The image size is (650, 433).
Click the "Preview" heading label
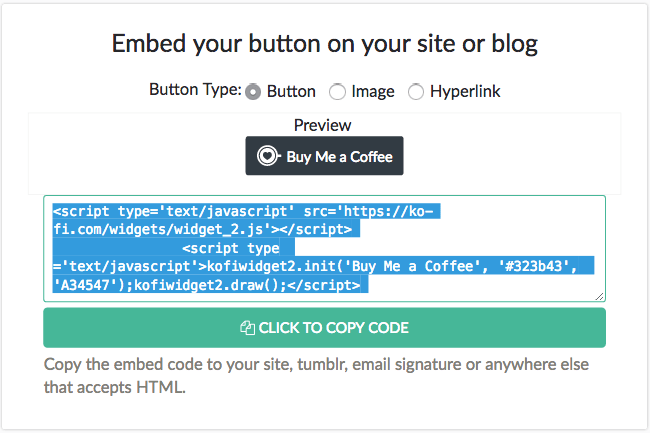point(323,125)
